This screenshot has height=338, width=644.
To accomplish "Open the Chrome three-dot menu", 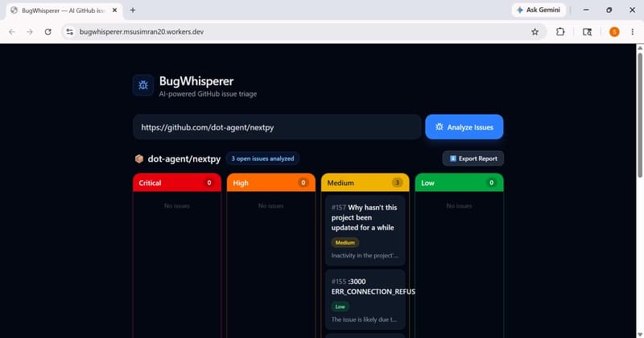I will coord(633,31).
